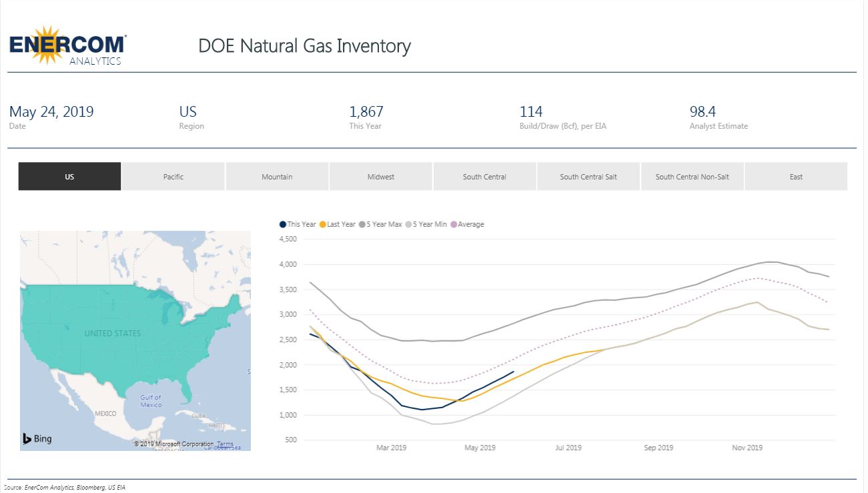The height and width of the screenshot is (493, 868).
Task: Click the This Year legend marker
Action: coord(283,225)
